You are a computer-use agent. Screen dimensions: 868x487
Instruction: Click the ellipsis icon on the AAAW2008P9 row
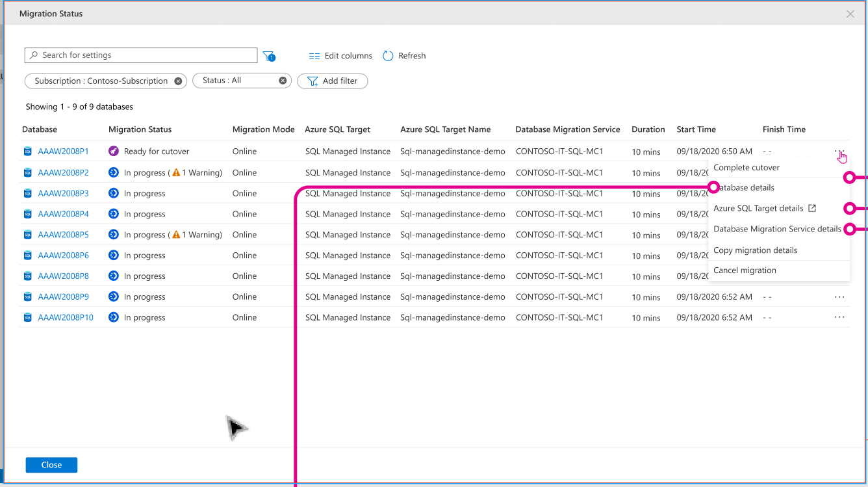coord(839,296)
